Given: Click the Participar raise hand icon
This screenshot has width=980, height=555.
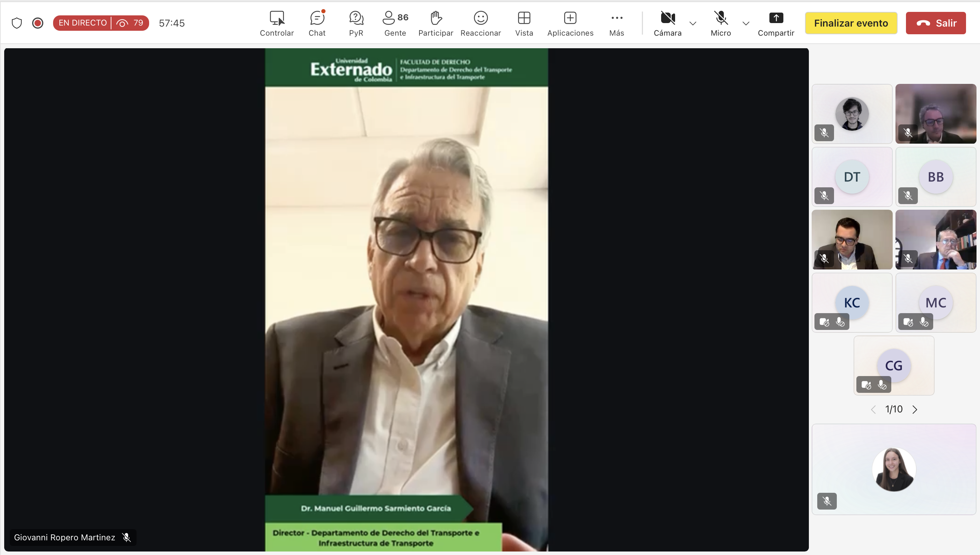Looking at the screenshot, I should coord(436,23).
